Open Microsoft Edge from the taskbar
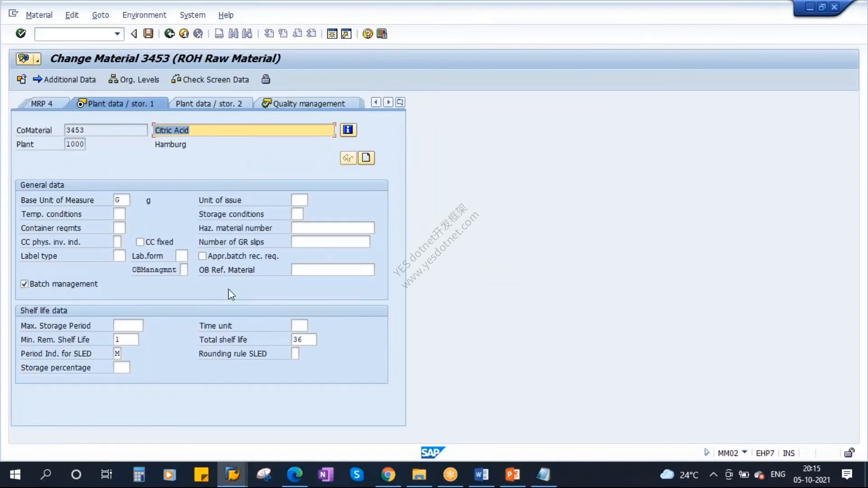The width and height of the screenshot is (868, 488). tap(295, 474)
